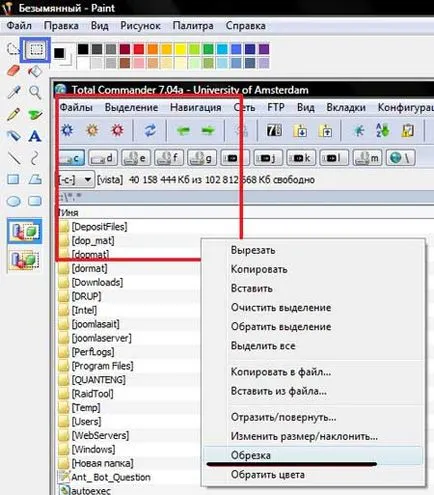Pick the red color swatch
This screenshot has width=434, height=495.
pyautogui.click(x=139, y=49)
